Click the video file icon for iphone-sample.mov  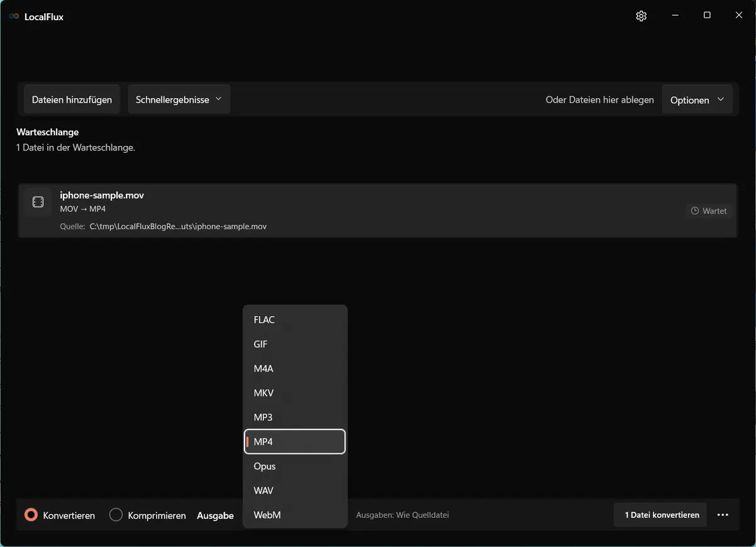(38, 202)
